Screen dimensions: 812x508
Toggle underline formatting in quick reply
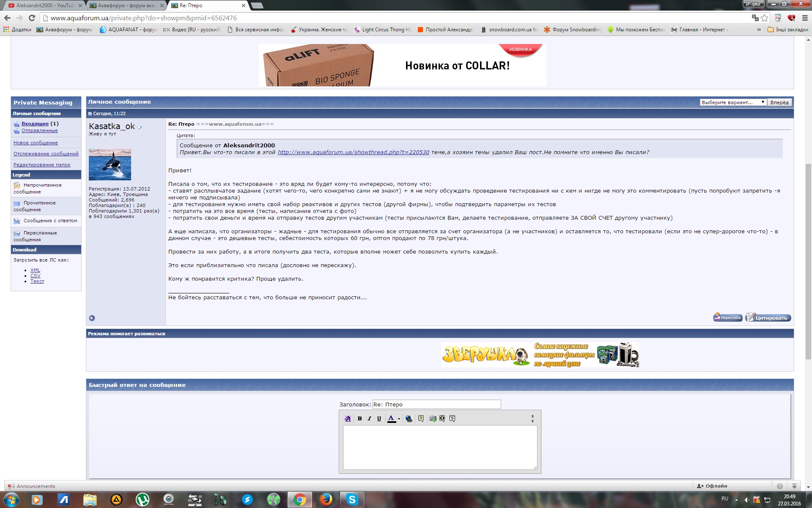(x=379, y=419)
